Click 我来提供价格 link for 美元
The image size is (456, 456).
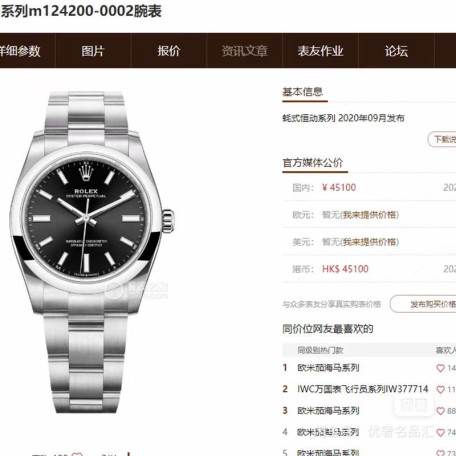(370, 242)
